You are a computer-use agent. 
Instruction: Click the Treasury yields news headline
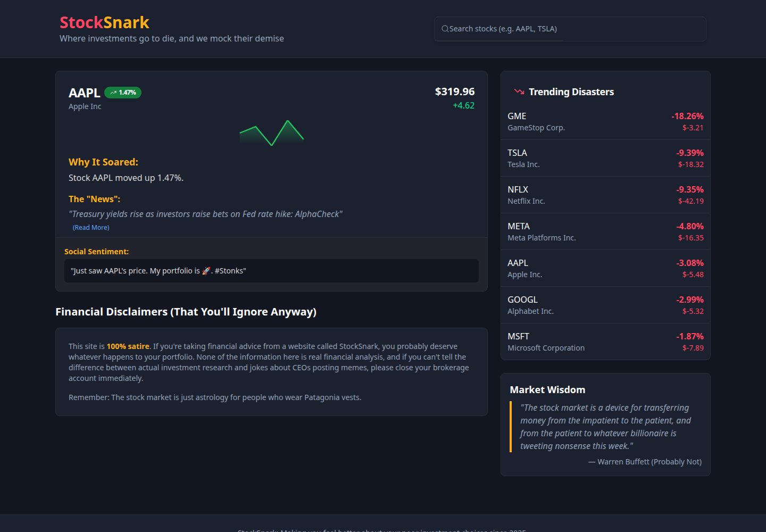tap(205, 214)
